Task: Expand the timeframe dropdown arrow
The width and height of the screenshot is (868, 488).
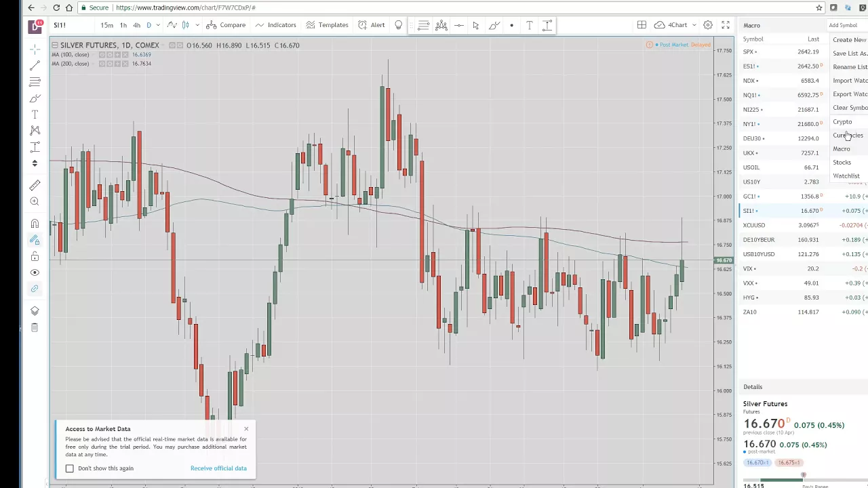Action: pos(158,25)
